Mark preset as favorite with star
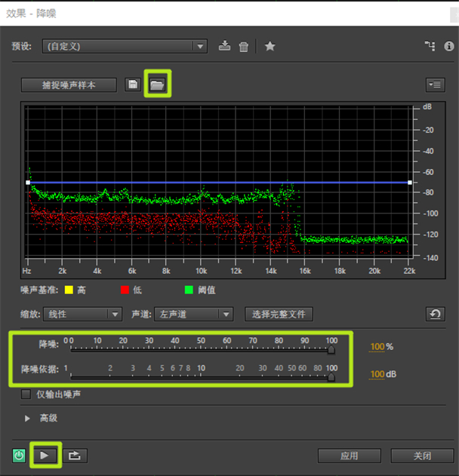Image resolution: width=459 pixels, height=476 pixels. point(270,47)
